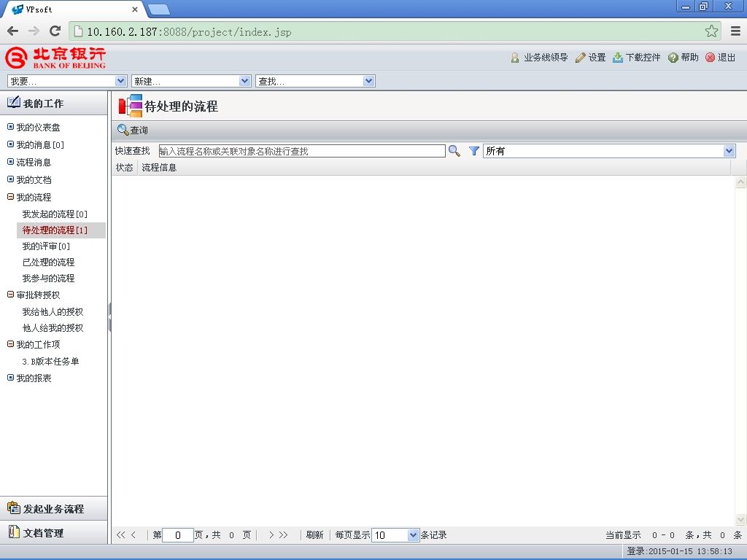
Task: Open the 所有 filter dropdown
Action: click(609, 151)
